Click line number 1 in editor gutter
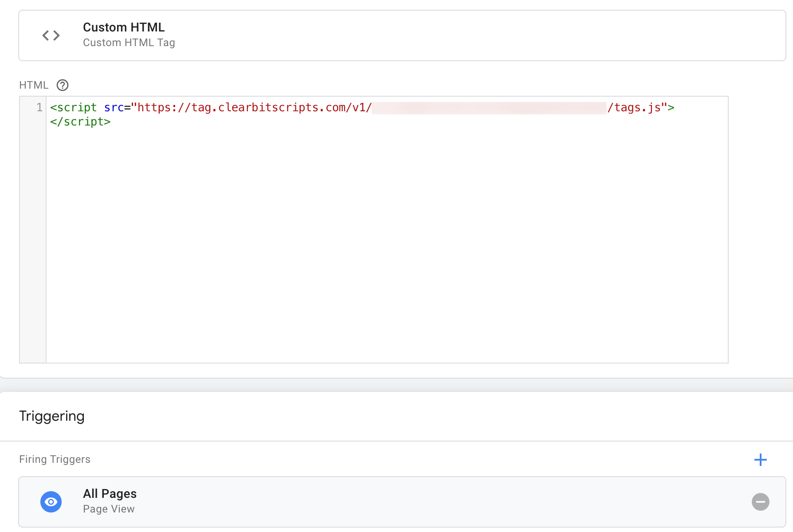 coord(39,107)
